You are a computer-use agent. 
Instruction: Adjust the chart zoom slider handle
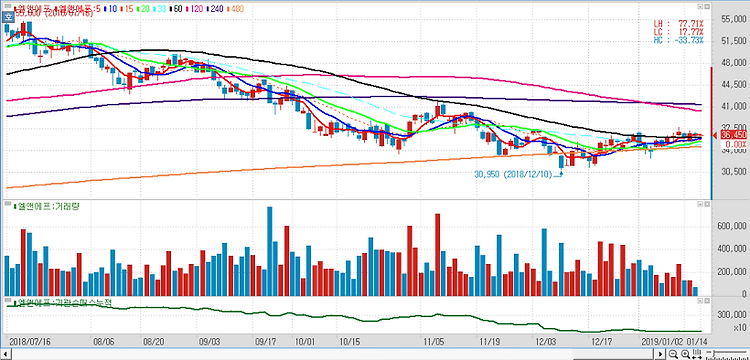(x=714, y=353)
